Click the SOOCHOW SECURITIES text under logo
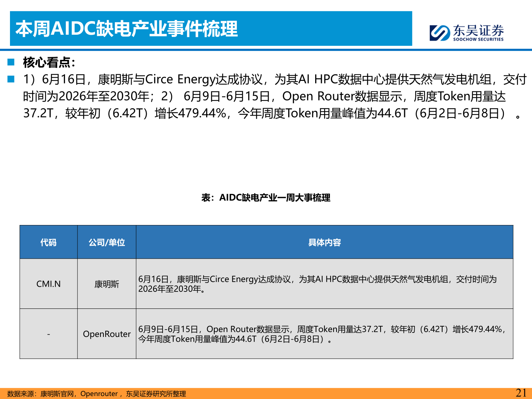The width and height of the screenshot is (532, 399). (478, 39)
